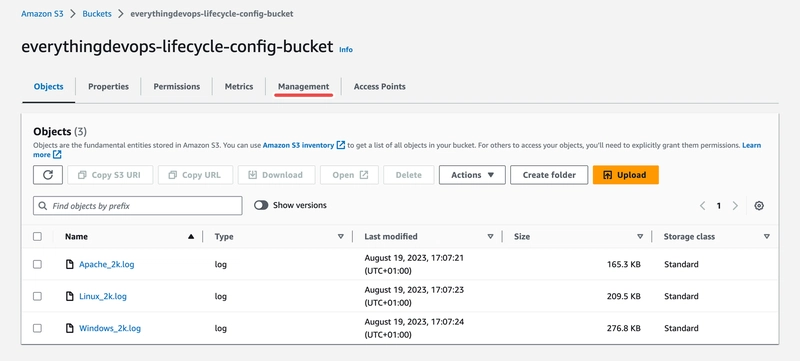Screen dimensions: 800x361
Task: Open the Buckets breadcrumb link
Action: click(x=97, y=14)
